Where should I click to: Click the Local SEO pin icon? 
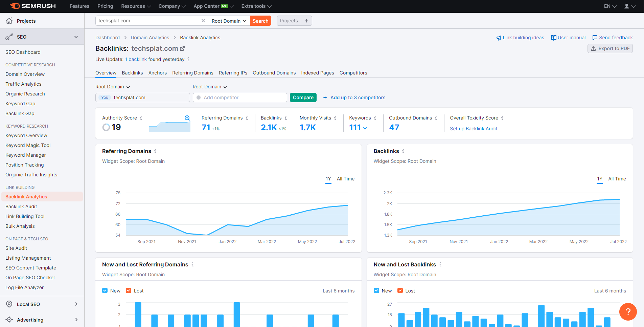click(x=9, y=304)
